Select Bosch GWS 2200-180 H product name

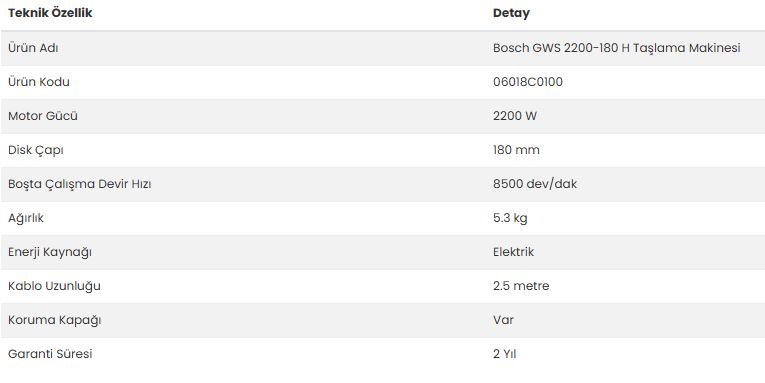[617, 48]
